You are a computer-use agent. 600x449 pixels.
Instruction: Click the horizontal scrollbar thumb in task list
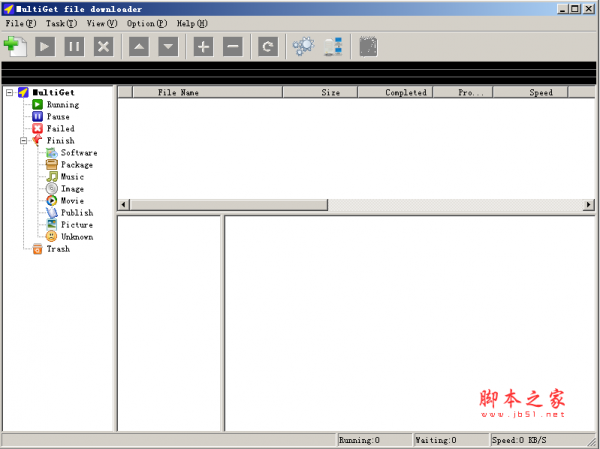[x=228, y=205]
